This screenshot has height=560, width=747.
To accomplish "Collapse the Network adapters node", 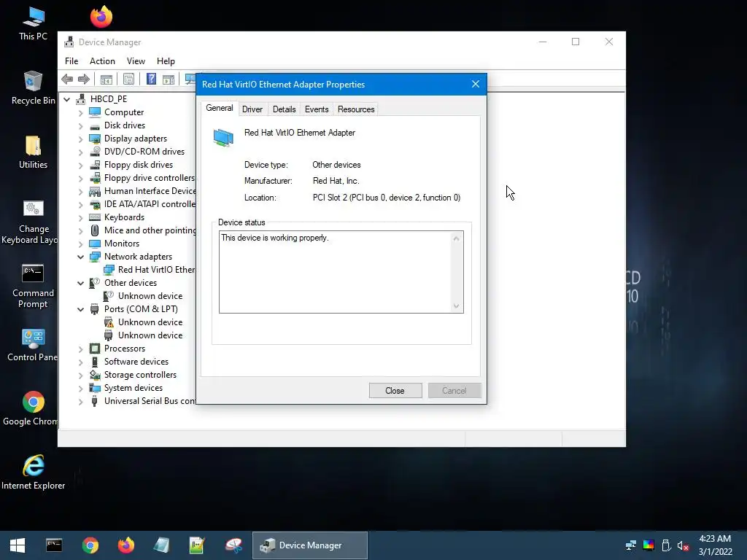I will click(x=80, y=257).
